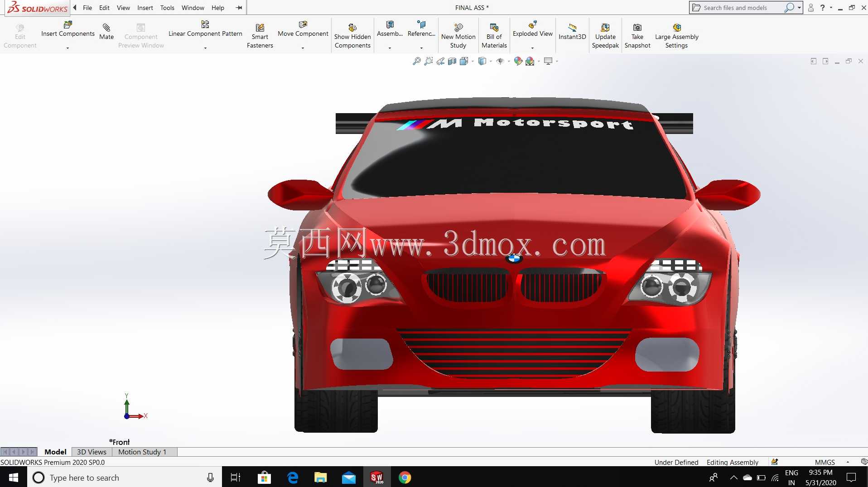Select Zoom to Area tool
This screenshot has height=487, width=868.
point(429,61)
